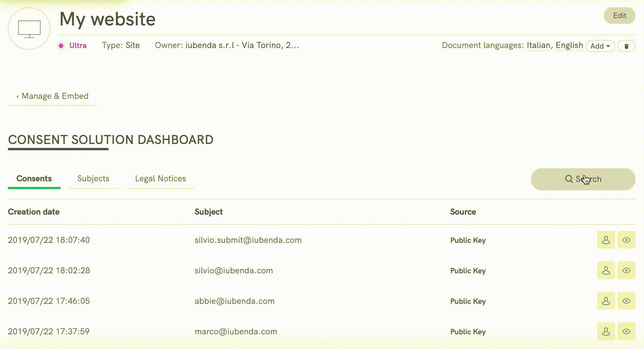Click the person icon on marco@iubenda.com row
The width and height of the screenshot is (644, 349).
tap(606, 331)
